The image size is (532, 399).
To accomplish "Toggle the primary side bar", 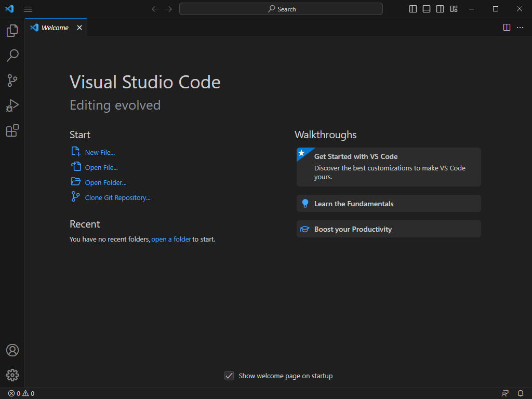I will click(413, 9).
